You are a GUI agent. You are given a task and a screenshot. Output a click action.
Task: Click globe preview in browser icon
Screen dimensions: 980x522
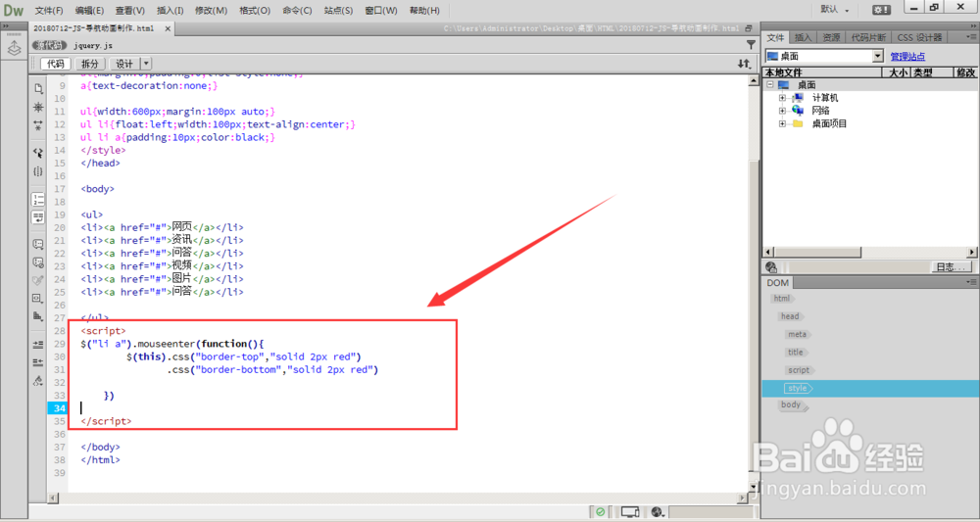[657, 512]
